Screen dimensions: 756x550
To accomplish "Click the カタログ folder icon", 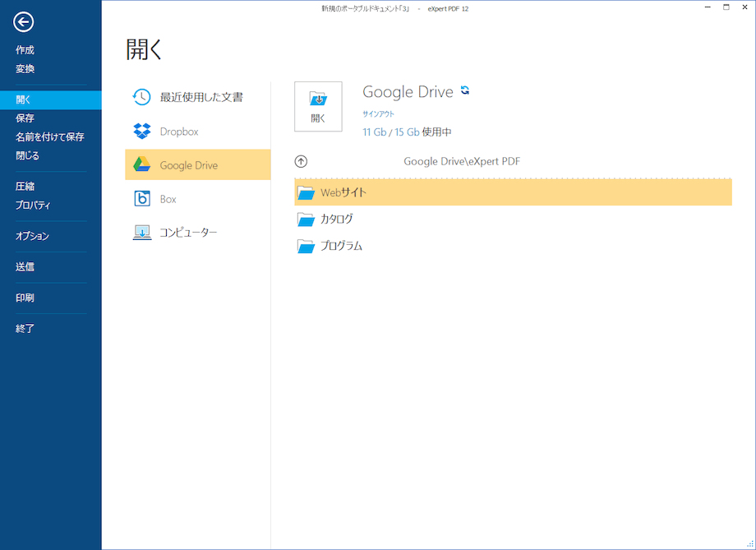I will click(x=306, y=220).
